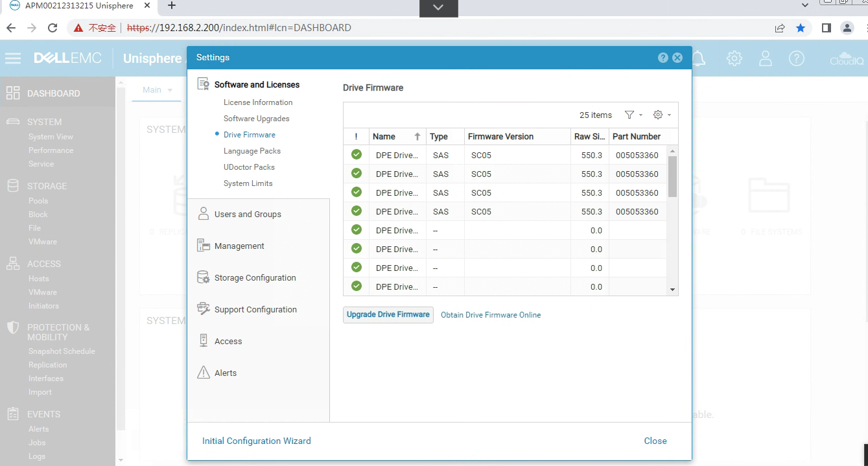Open Support Configuration settings category
The image size is (868, 466).
click(255, 309)
